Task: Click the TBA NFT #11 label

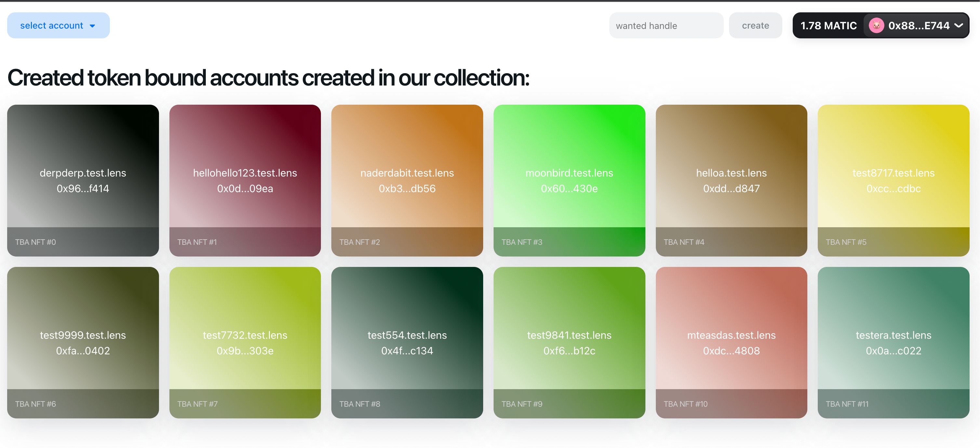Action: click(x=847, y=404)
